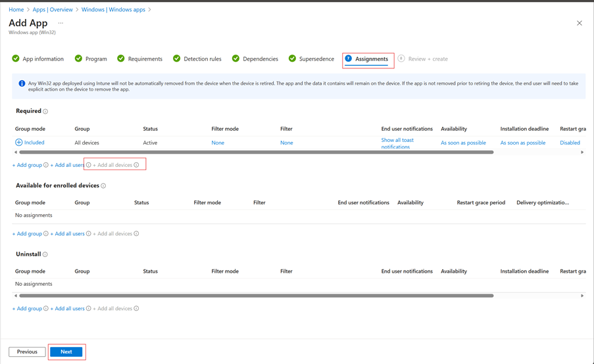This screenshot has height=364, width=594.
Task: Open the ellipsis menu beside Add App title
Action: (61, 23)
